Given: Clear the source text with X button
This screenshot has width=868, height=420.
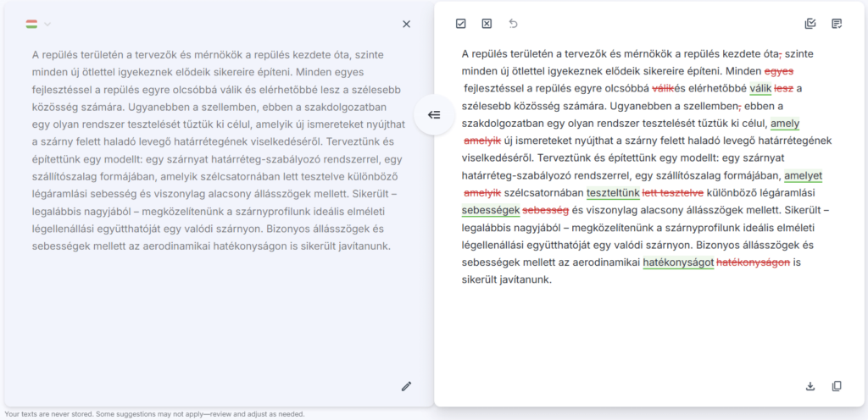Looking at the screenshot, I should pos(406,24).
